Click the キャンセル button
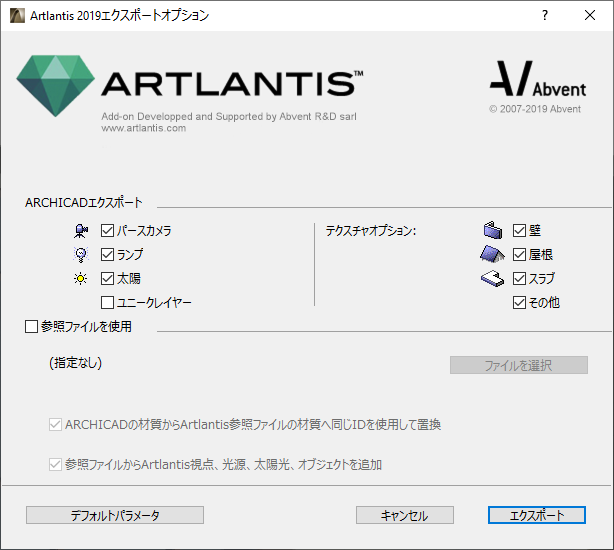The height and width of the screenshot is (550, 614). click(405, 515)
